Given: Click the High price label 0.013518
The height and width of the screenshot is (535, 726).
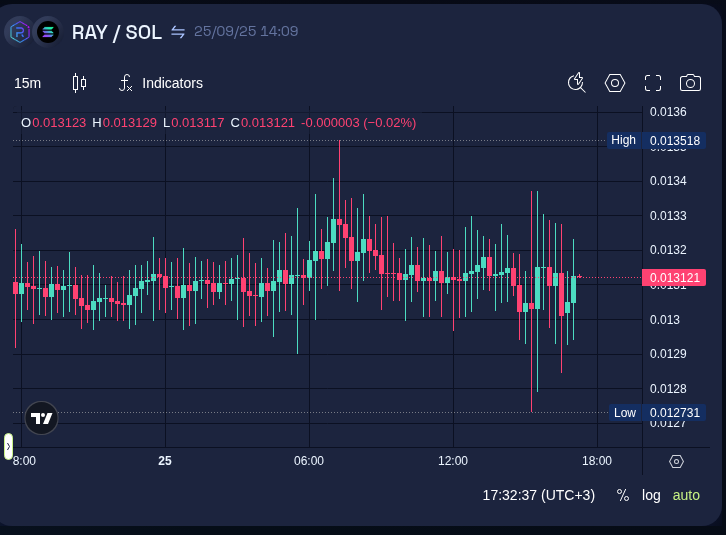Looking at the screenshot, I should pyautogui.click(x=677, y=141).
